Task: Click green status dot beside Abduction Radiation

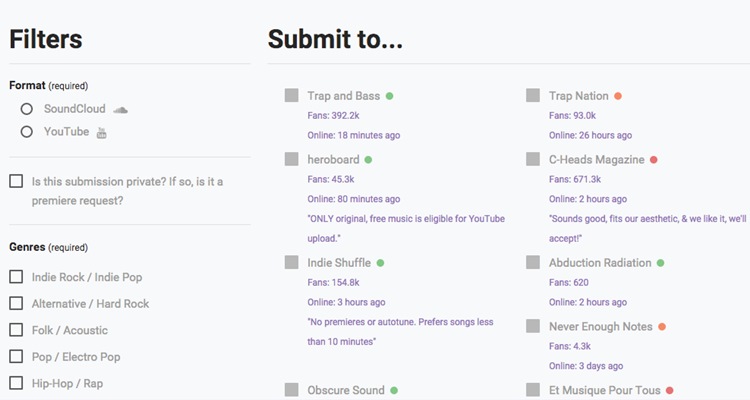Action: pos(661,263)
